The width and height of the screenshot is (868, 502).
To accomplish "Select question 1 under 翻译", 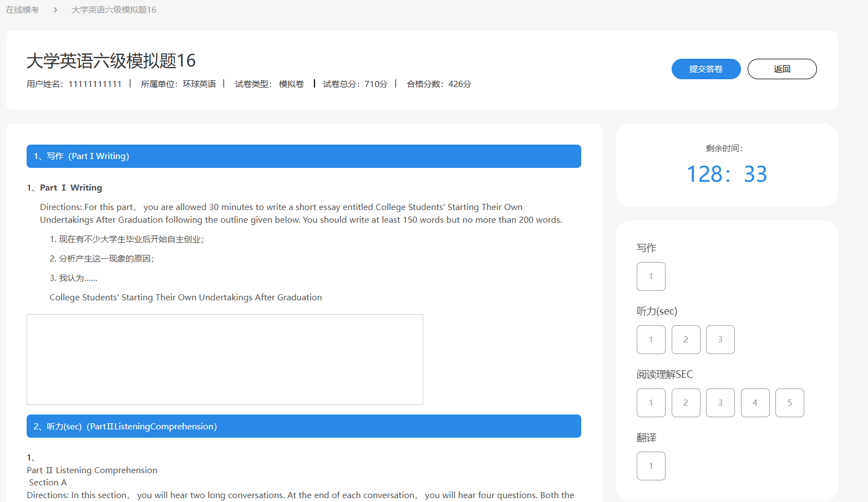I will tap(651, 466).
